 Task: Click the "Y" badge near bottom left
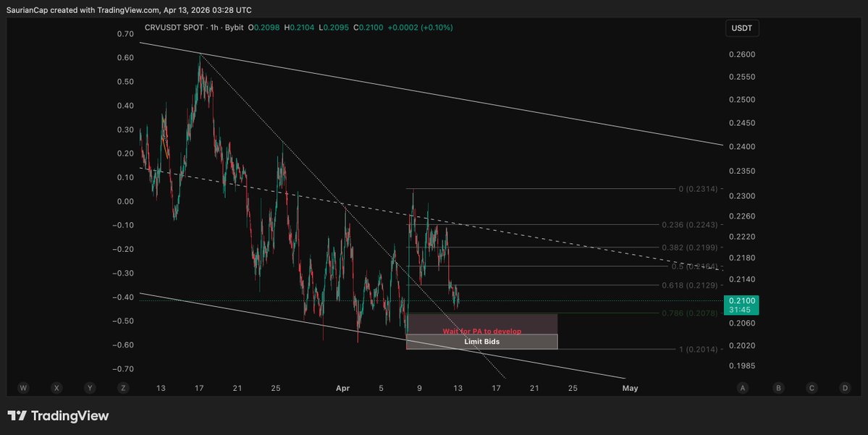click(90, 388)
